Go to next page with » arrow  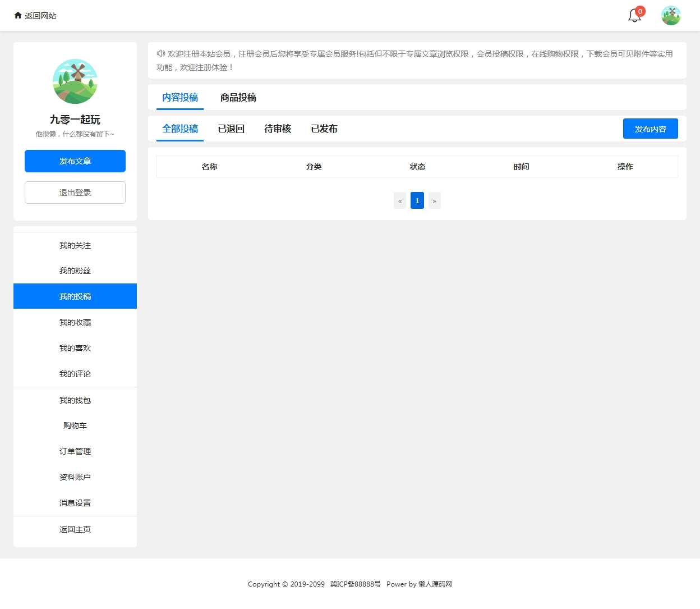(434, 200)
